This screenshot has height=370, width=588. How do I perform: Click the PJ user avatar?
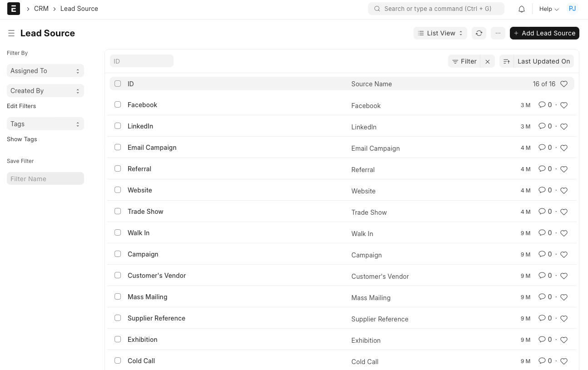(572, 9)
